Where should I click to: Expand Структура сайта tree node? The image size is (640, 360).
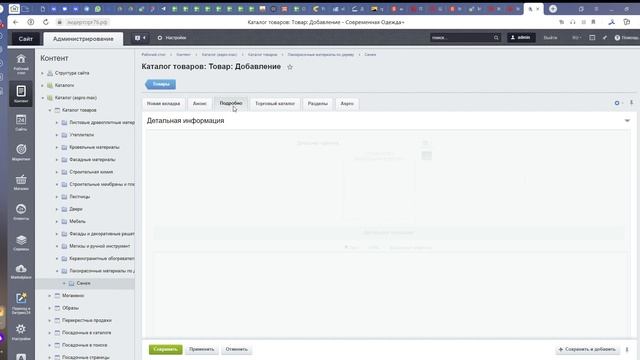[x=42, y=73]
